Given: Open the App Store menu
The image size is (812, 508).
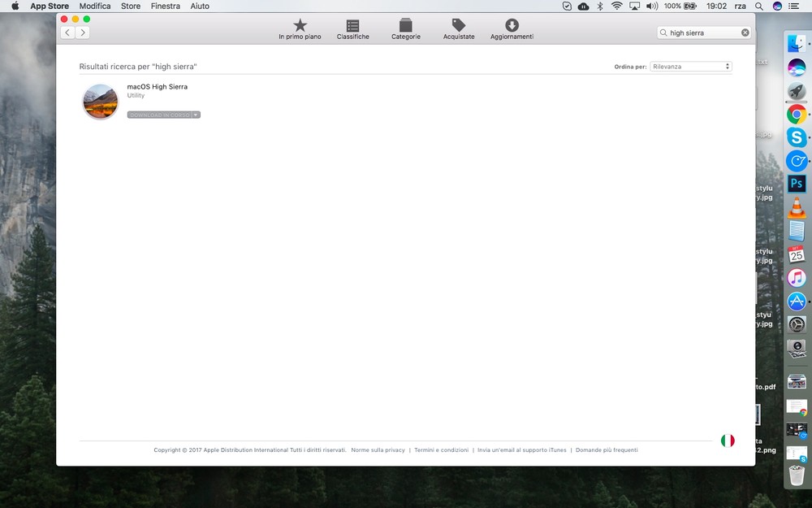Looking at the screenshot, I should (50, 7).
